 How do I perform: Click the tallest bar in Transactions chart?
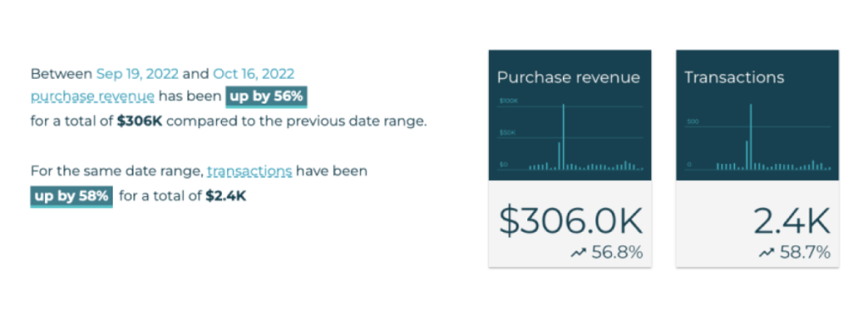(751, 137)
